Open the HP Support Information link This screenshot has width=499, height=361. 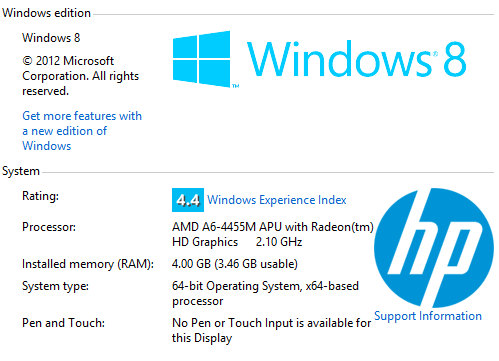coord(428,316)
